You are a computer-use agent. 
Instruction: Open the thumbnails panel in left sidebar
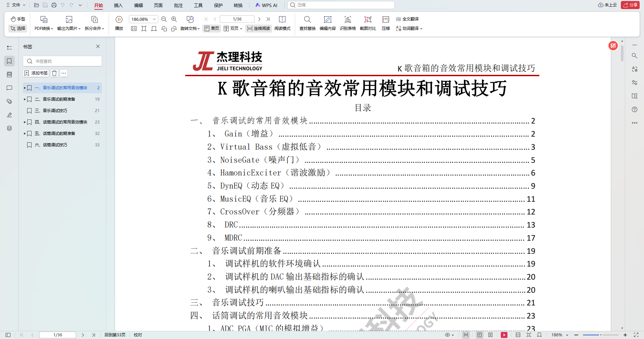(9, 75)
